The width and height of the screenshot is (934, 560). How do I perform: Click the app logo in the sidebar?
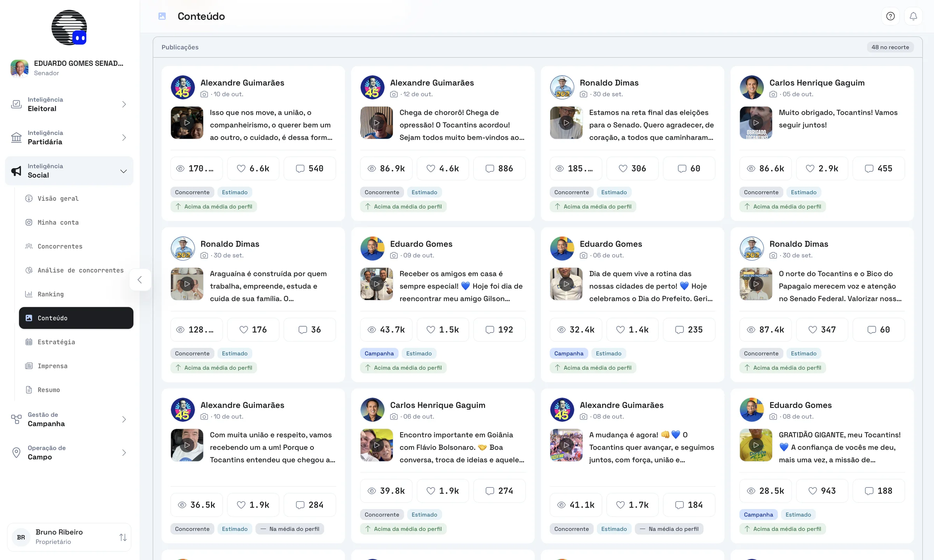pos(69,28)
